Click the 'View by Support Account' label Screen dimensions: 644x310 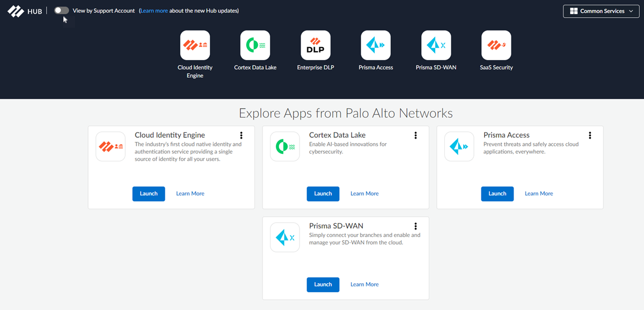pyautogui.click(x=104, y=11)
